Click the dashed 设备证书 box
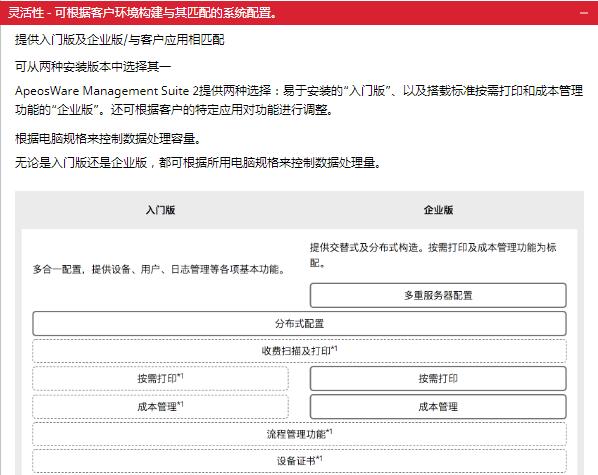The image size is (598, 475). pos(299,461)
